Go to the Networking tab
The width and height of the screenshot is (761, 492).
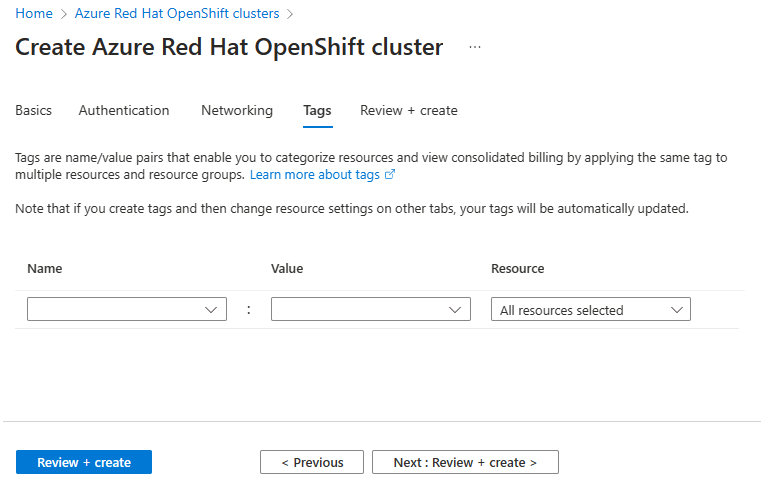coord(237,111)
